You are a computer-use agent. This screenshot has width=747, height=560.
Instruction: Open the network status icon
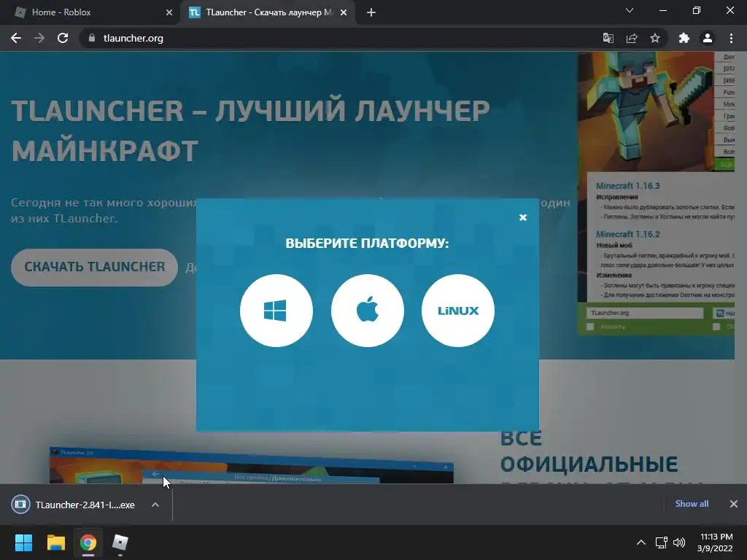pos(661,542)
